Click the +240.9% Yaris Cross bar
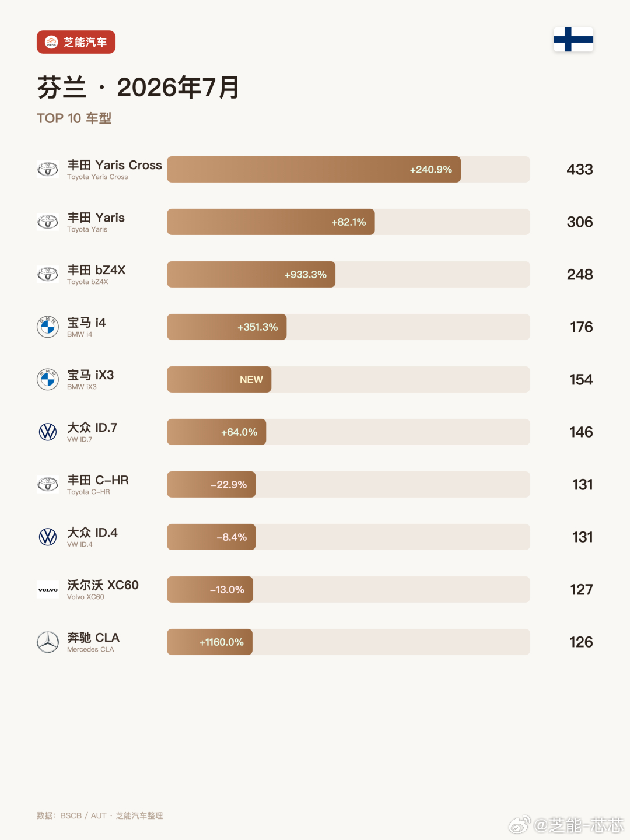The height and width of the screenshot is (840, 630). pyautogui.click(x=314, y=169)
